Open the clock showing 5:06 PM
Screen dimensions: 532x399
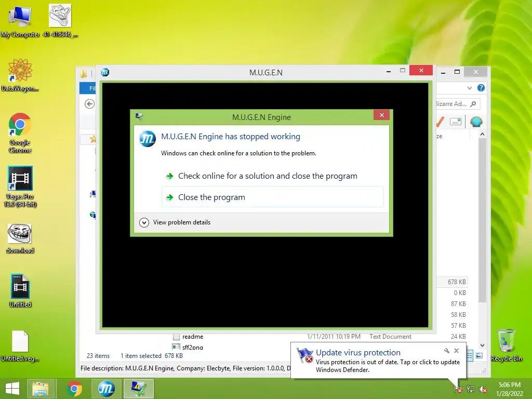510,389
